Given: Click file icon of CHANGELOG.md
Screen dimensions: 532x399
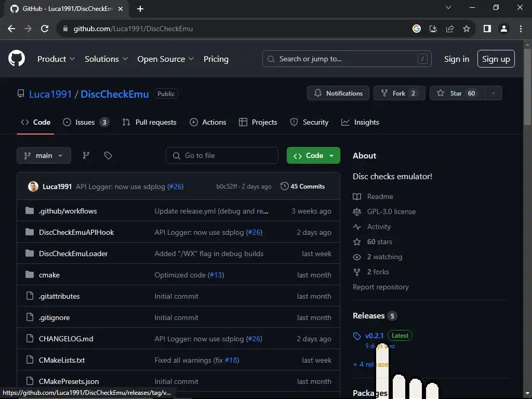Looking at the screenshot, I should [30, 338].
